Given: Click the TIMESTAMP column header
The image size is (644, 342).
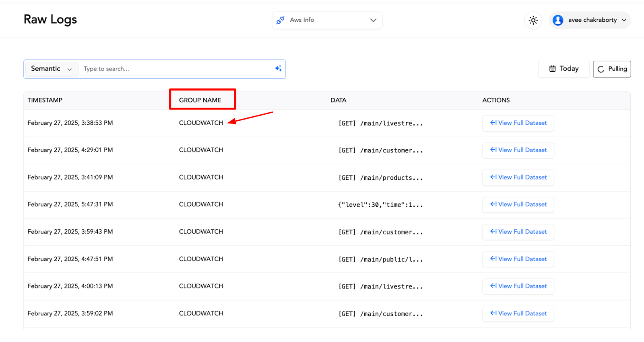Looking at the screenshot, I should click(x=45, y=100).
